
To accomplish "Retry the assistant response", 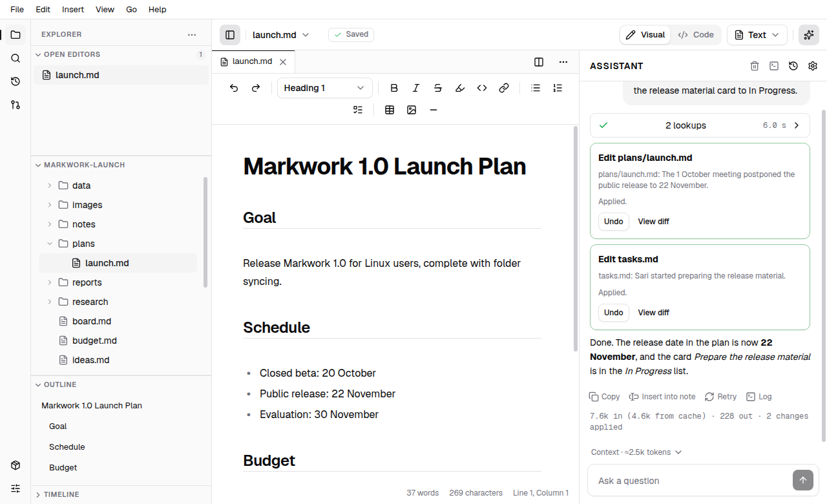I will click(x=720, y=397).
